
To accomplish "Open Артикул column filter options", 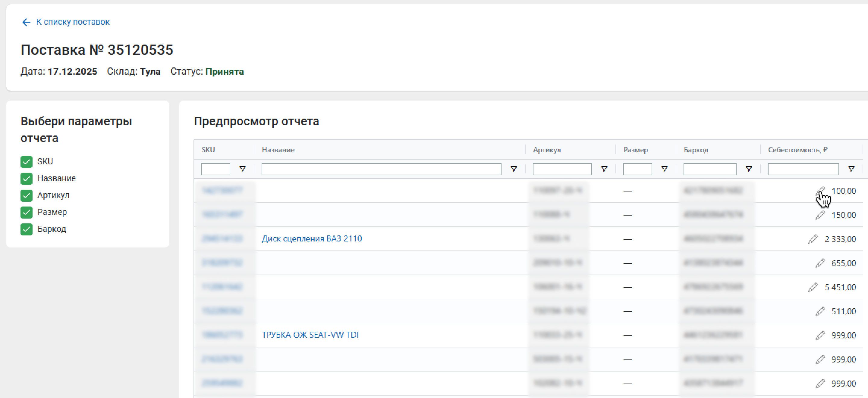I will 604,169.
